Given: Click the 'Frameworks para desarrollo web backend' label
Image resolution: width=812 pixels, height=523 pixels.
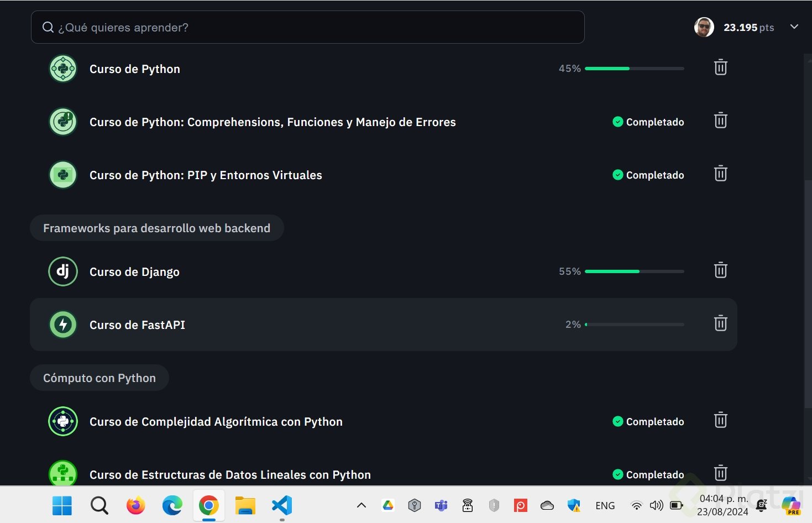Looking at the screenshot, I should [157, 228].
